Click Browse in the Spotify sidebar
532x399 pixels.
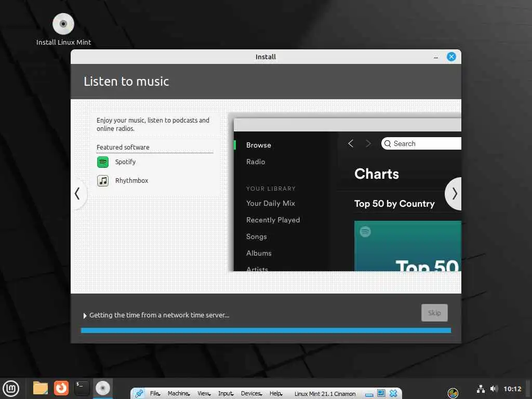[259, 145]
